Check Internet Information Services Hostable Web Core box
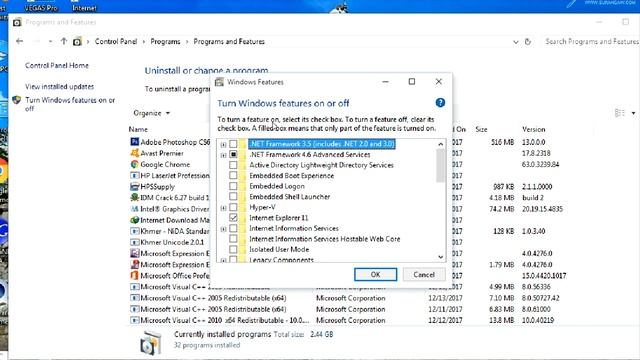Viewport: 640px width, 360px height. 233,239
